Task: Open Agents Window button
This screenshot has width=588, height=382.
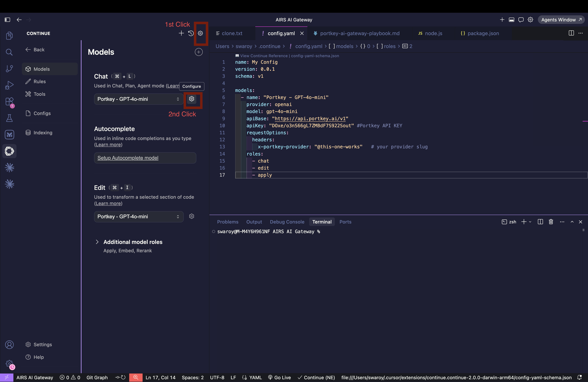Action: coord(561,19)
